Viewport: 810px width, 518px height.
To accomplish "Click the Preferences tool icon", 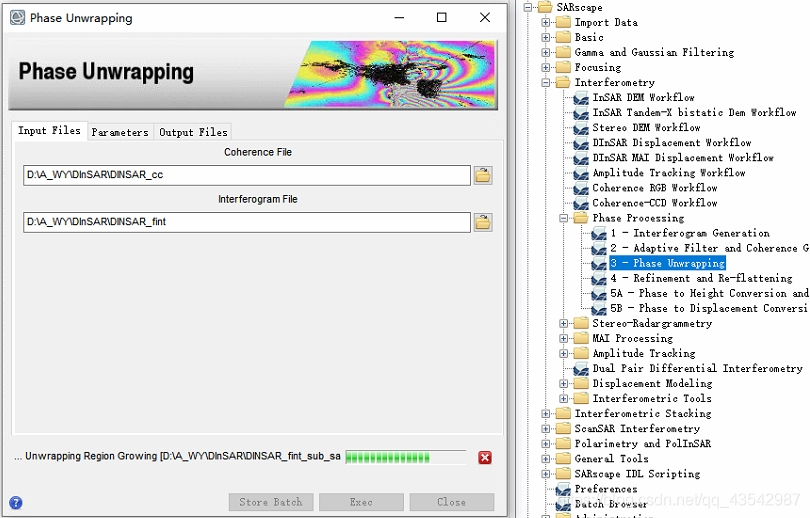I will 563,489.
